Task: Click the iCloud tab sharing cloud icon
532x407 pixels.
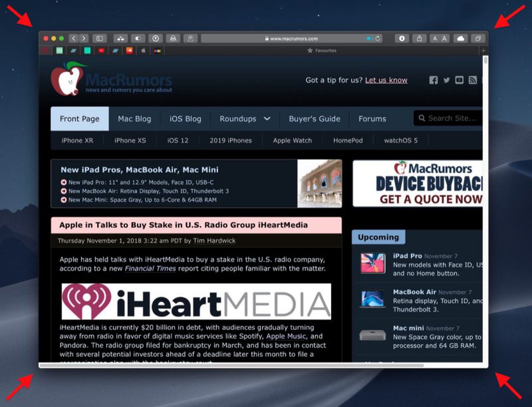Action: (x=461, y=39)
